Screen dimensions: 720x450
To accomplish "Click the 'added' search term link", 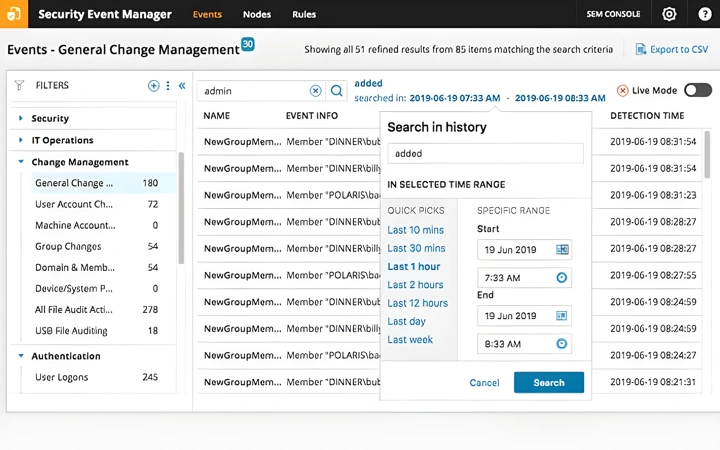I will (368, 83).
